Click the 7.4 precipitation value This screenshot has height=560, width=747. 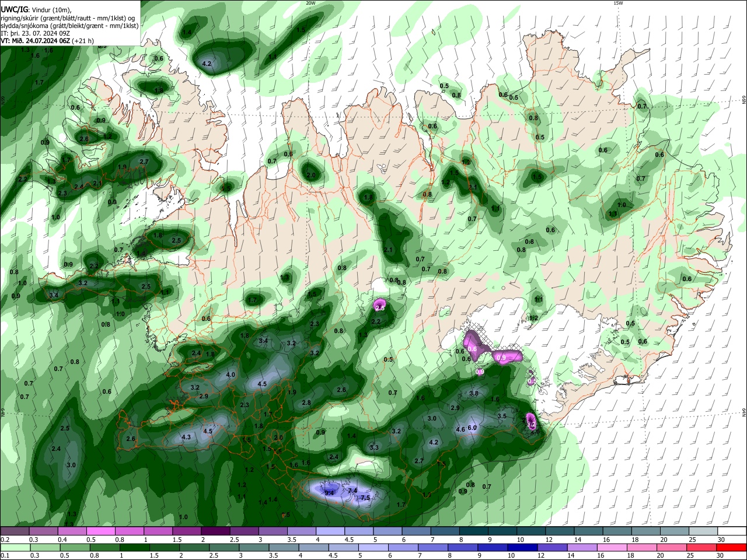(352, 491)
